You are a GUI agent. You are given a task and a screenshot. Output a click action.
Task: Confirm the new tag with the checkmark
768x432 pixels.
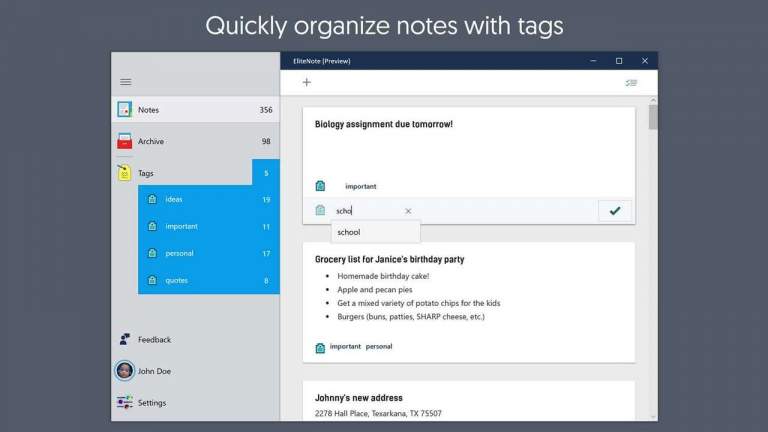615,211
